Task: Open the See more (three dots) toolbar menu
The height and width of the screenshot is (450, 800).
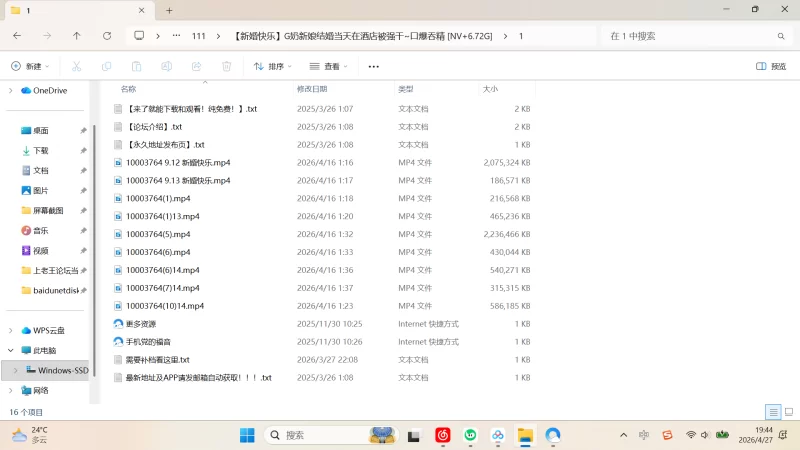Action: click(x=373, y=66)
